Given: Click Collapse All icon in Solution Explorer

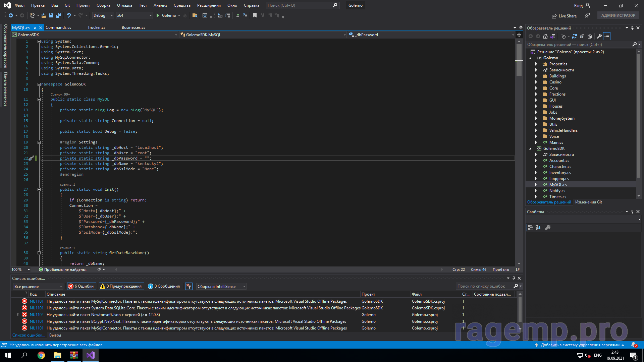Looking at the screenshot, I should click(x=582, y=36).
